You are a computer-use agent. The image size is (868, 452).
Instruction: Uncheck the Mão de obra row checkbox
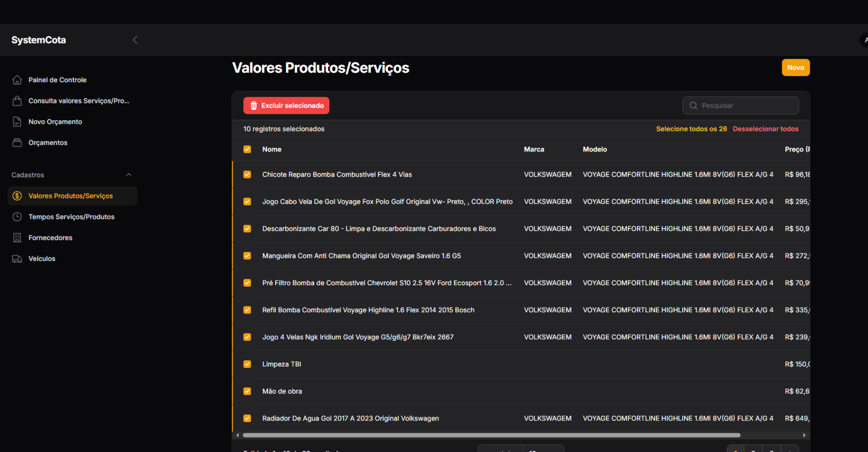247,391
